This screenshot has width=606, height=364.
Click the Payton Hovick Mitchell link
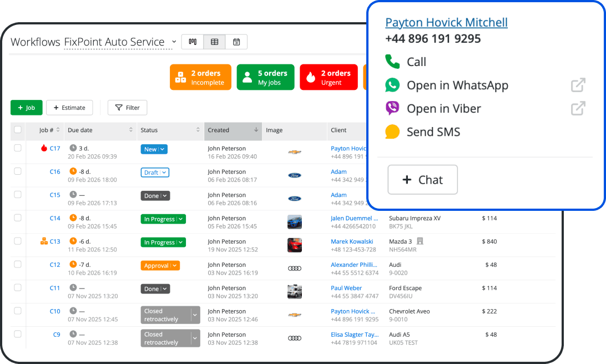[446, 22]
